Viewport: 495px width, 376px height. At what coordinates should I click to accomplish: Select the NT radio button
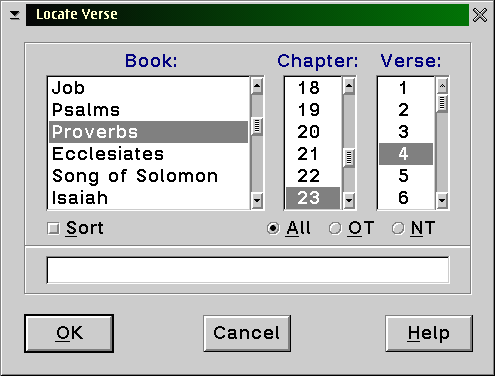(x=398, y=229)
